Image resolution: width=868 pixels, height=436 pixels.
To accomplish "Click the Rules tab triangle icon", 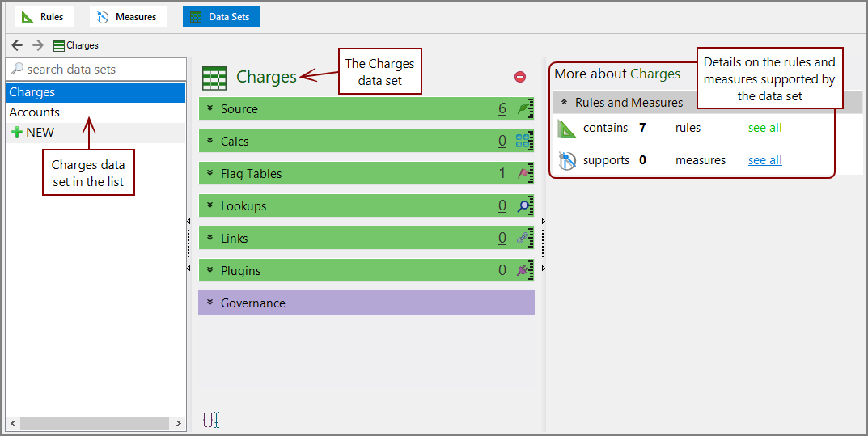I will click(x=28, y=17).
